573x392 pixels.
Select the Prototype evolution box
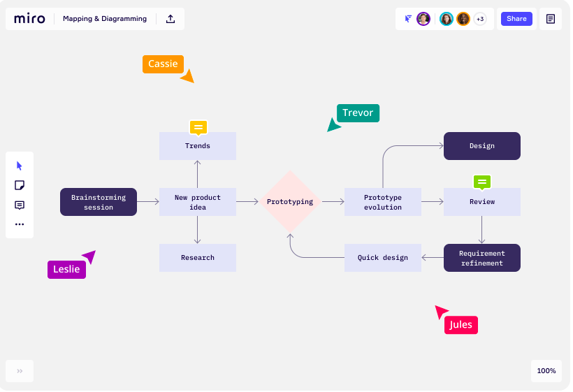(384, 203)
